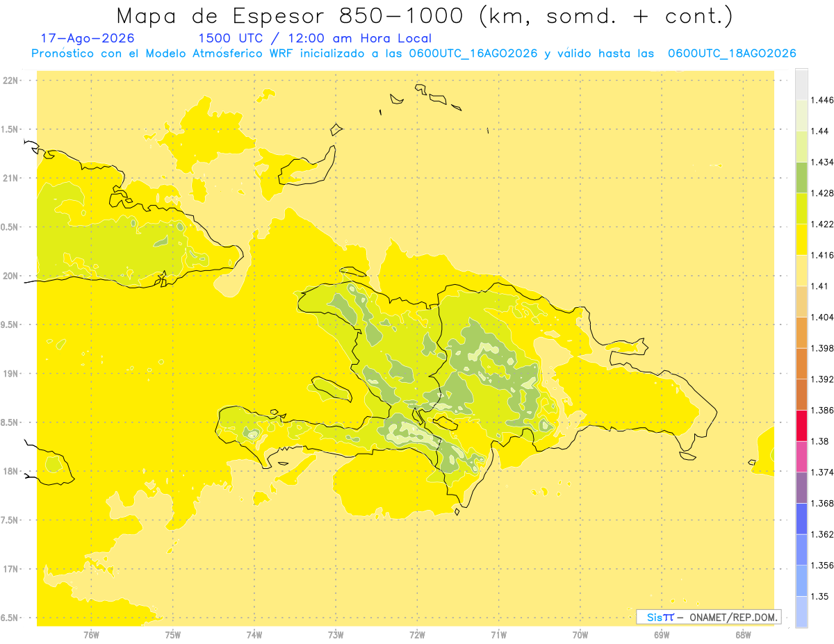Click the latitude label '22N'

(11, 81)
